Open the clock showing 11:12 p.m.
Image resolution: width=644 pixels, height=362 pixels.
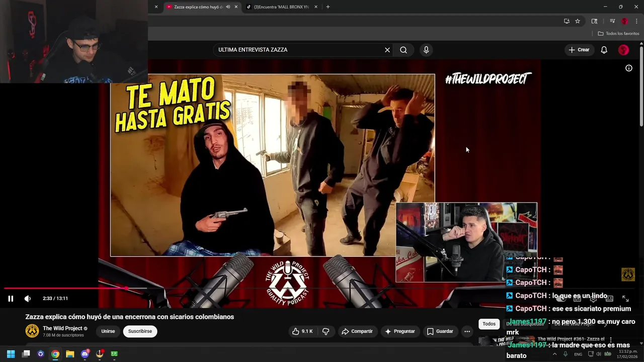[626, 354]
